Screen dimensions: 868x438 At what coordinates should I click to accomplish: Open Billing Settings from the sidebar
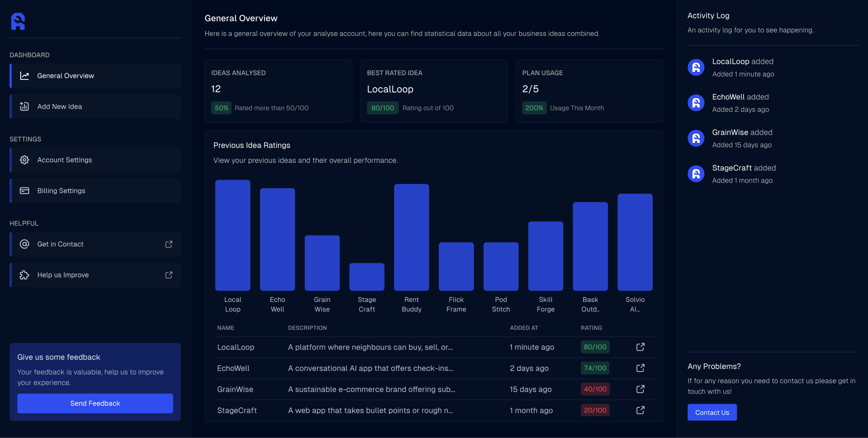click(61, 190)
